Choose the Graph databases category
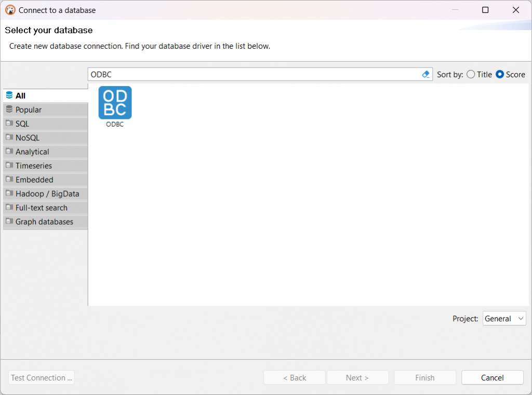Viewport: 532px width, 395px height. [46, 222]
